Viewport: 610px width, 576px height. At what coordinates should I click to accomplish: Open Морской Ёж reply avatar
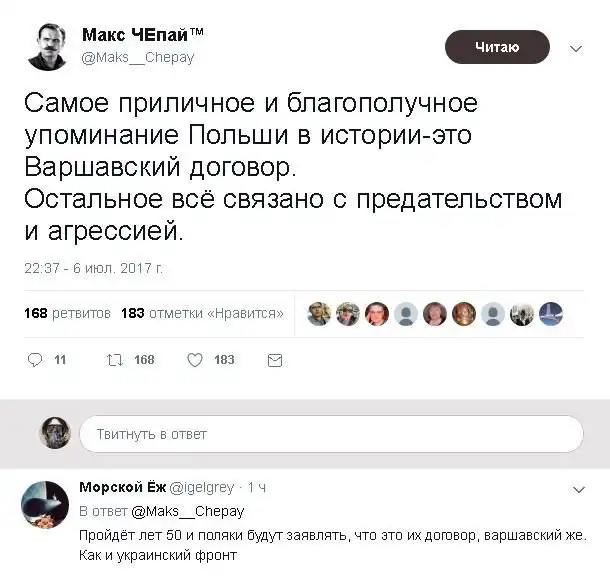coord(45,505)
